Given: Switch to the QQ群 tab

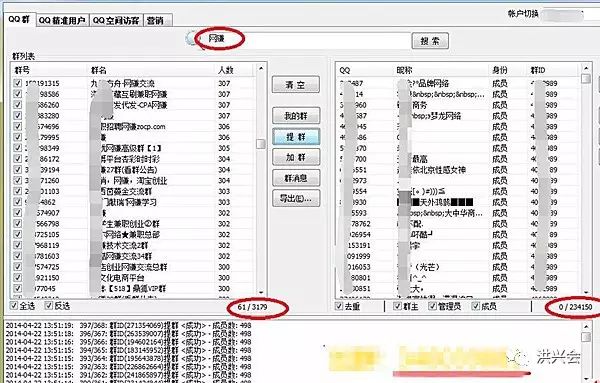Looking at the screenshot, I should [20, 19].
